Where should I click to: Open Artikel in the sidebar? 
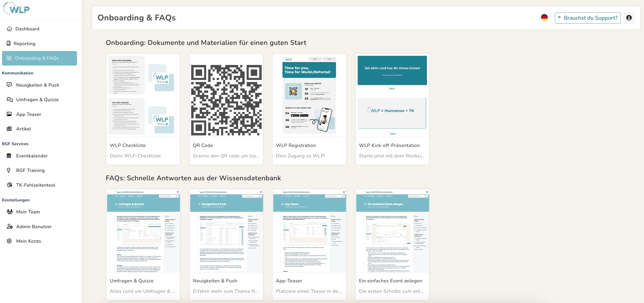24,129
